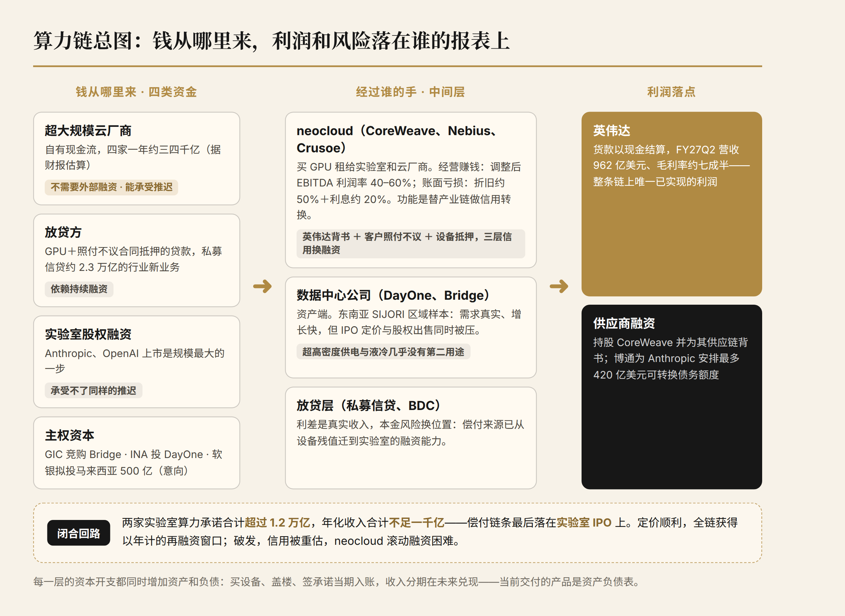Click text 货款以现金结算，FY27Q2 营收
845x616 pixels.
click(666, 149)
